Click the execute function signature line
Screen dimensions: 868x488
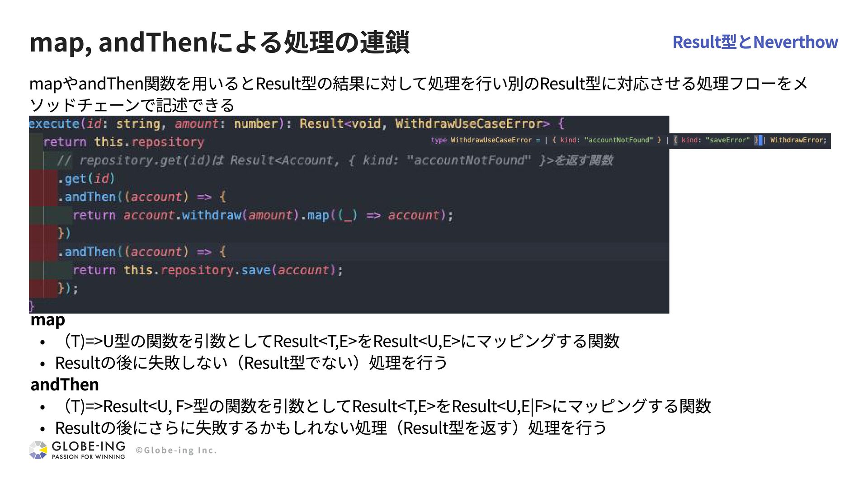click(x=296, y=124)
